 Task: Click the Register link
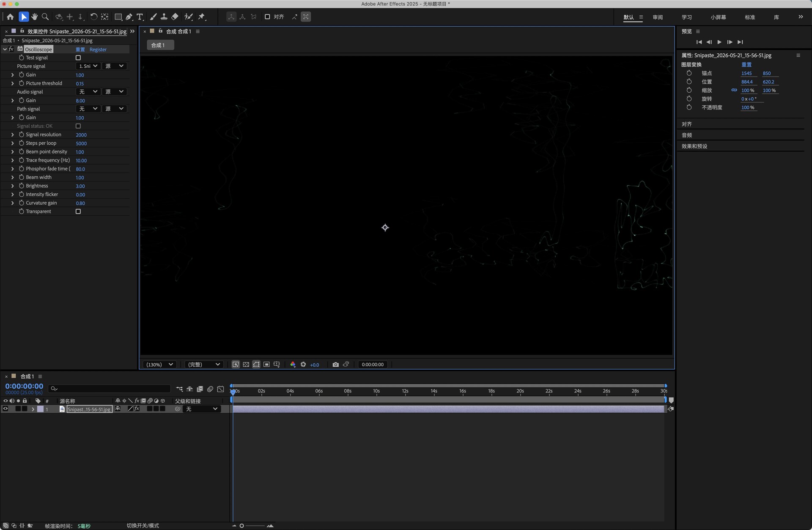[x=98, y=49]
